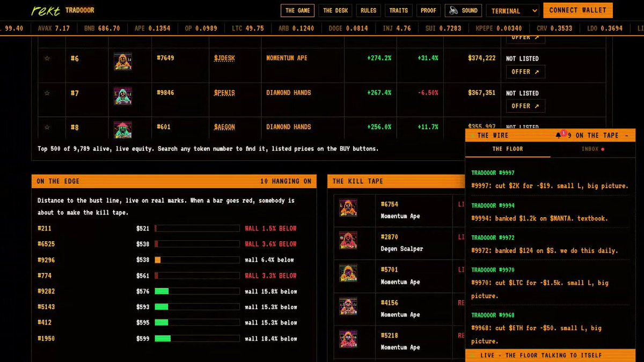Star the rank #8 row as favorite
The image size is (644, 362).
[x=47, y=128]
